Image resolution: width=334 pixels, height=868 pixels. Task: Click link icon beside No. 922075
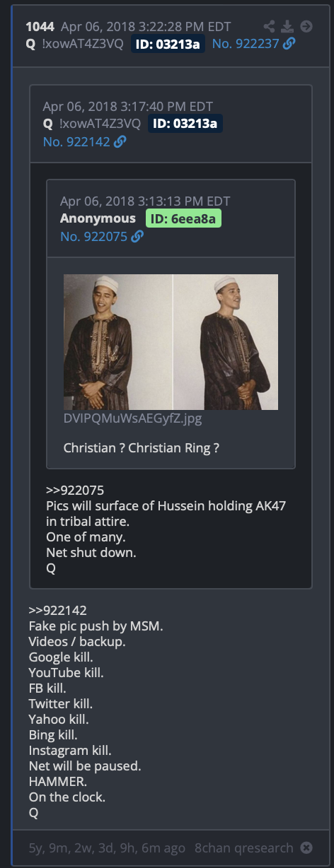pos(137,237)
